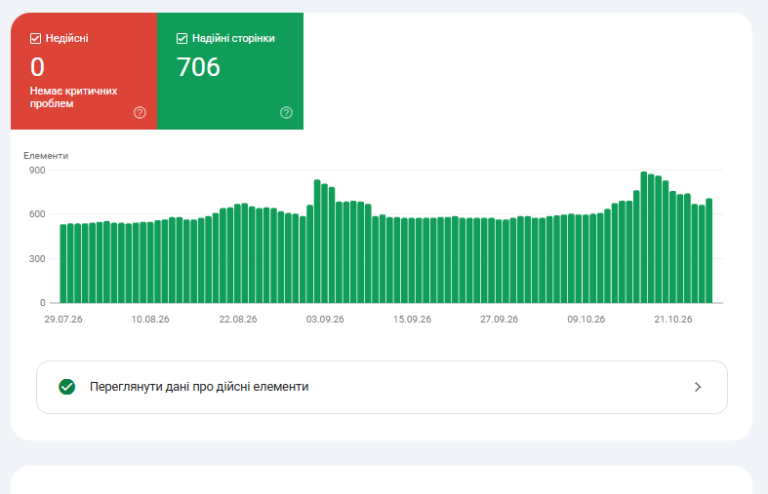Click the Немає критичних проблем text

(73, 97)
